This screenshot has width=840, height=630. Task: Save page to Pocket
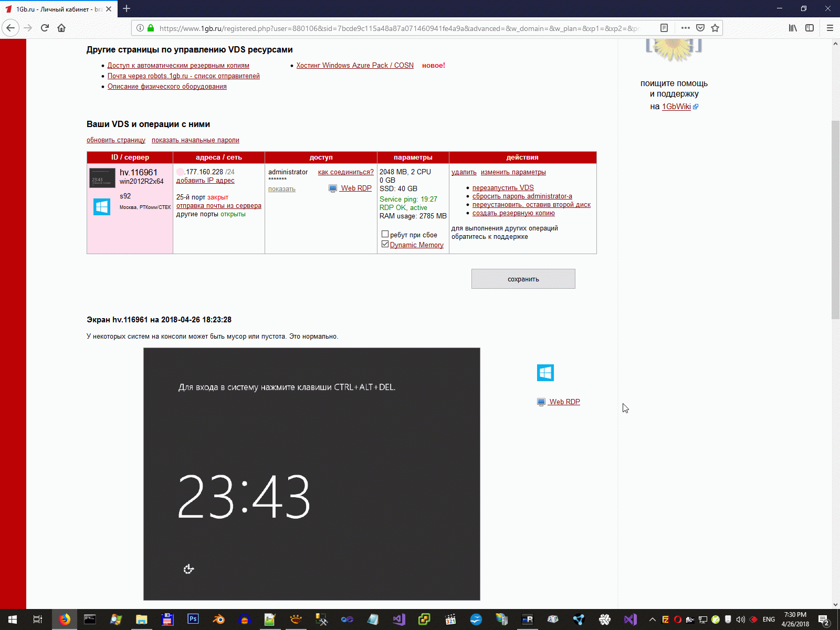coord(700,28)
